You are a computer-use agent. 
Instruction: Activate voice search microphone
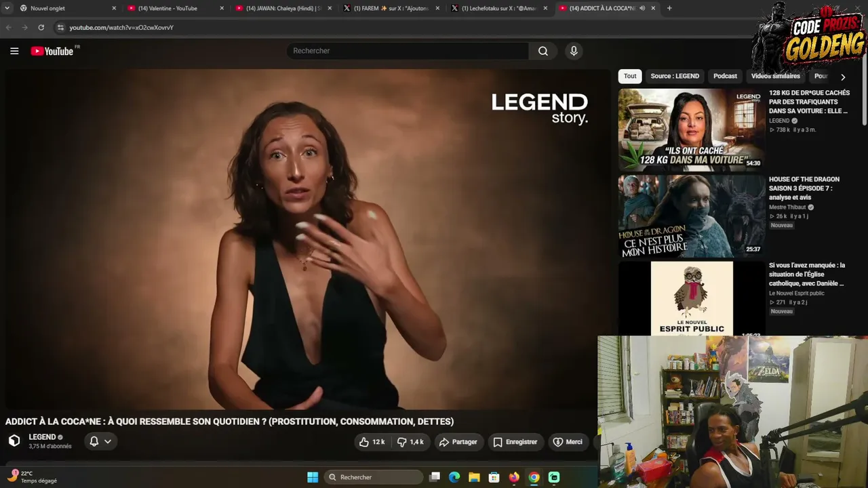click(574, 51)
